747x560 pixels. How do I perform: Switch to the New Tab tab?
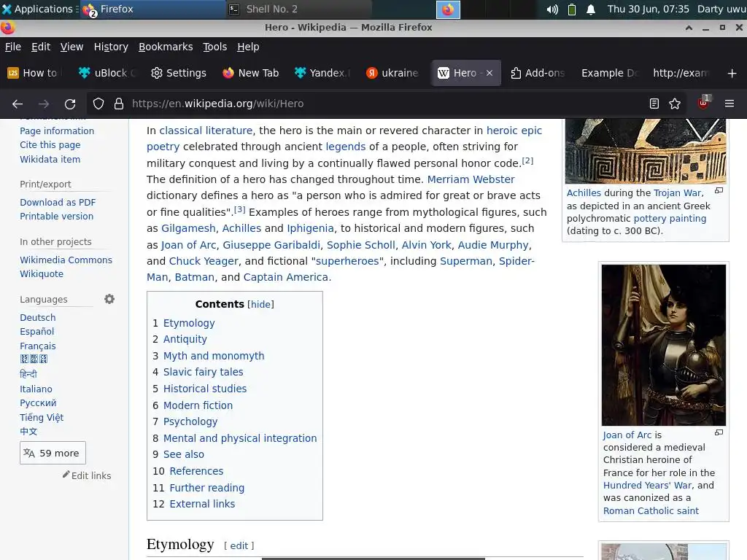coord(251,74)
